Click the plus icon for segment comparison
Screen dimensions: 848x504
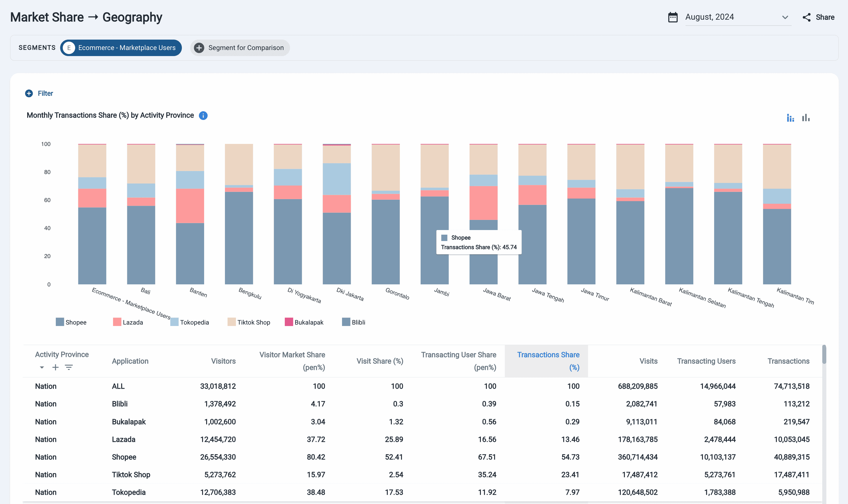click(199, 48)
